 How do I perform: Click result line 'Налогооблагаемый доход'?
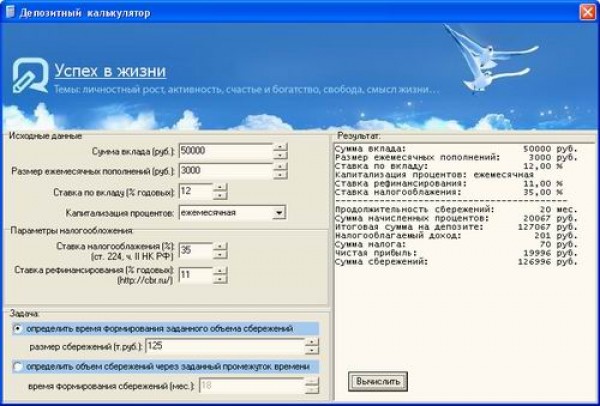coord(456,236)
